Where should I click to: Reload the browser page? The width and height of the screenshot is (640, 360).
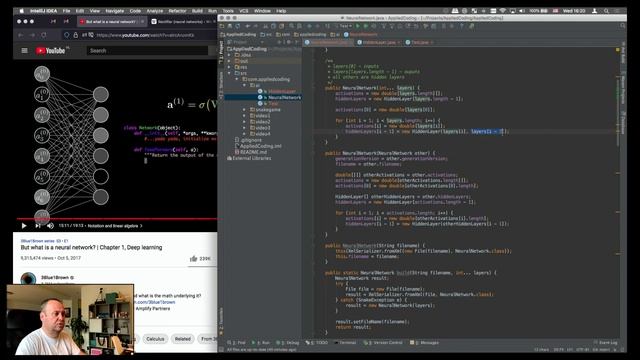click(x=43, y=36)
